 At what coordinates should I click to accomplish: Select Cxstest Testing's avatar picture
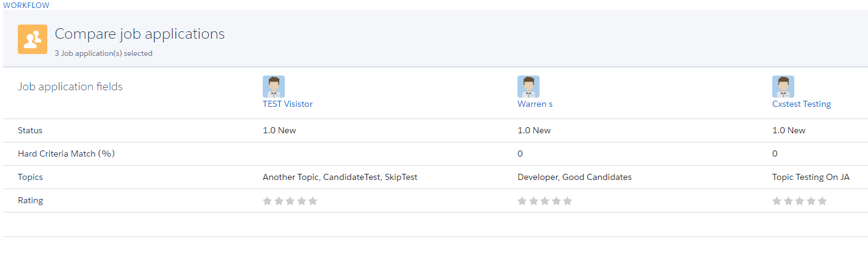[783, 87]
